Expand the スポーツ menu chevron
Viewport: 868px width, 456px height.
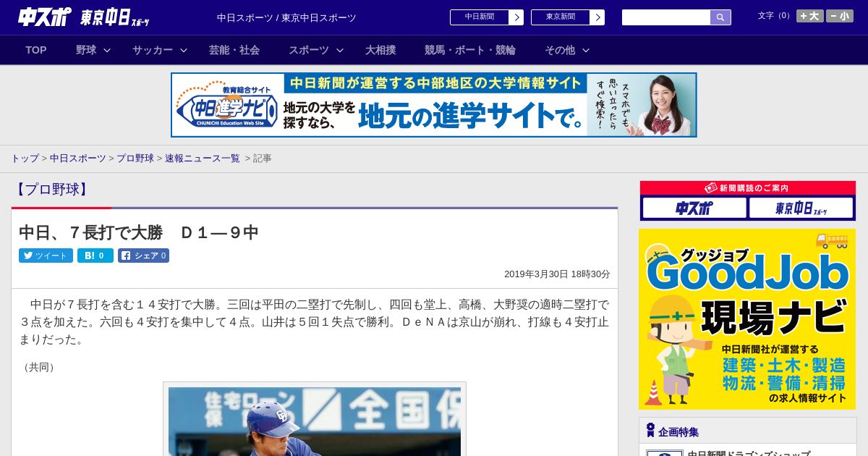point(340,51)
